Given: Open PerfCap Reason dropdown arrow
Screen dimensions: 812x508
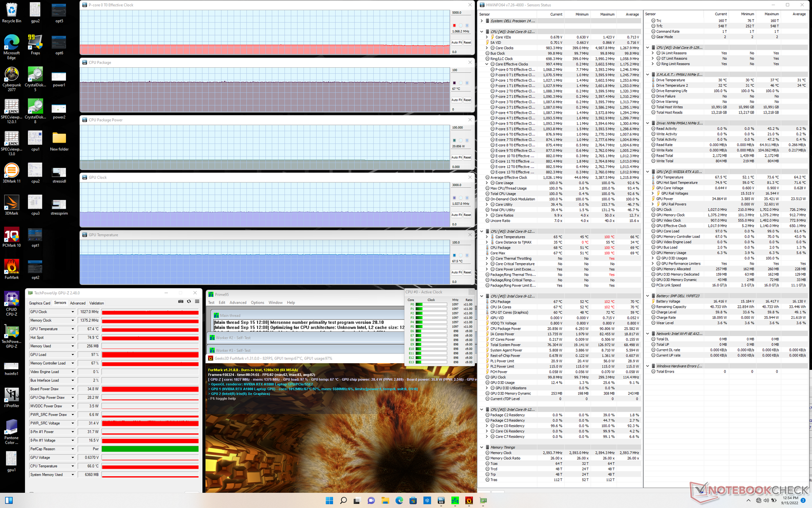Looking at the screenshot, I should click(x=73, y=449).
